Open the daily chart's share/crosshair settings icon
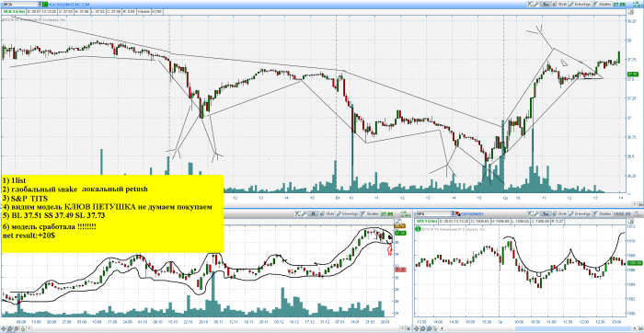 coord(297,214)
